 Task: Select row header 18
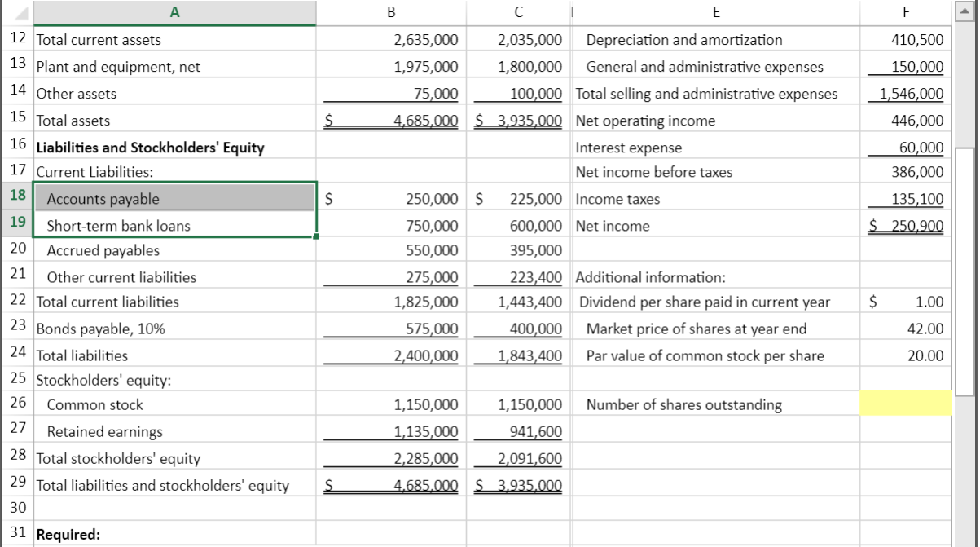15,198
